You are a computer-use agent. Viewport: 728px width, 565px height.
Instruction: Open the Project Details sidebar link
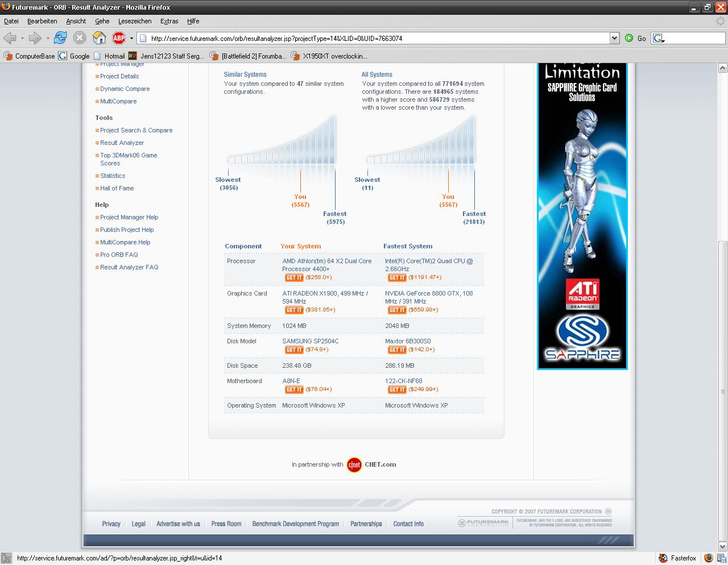119,76
